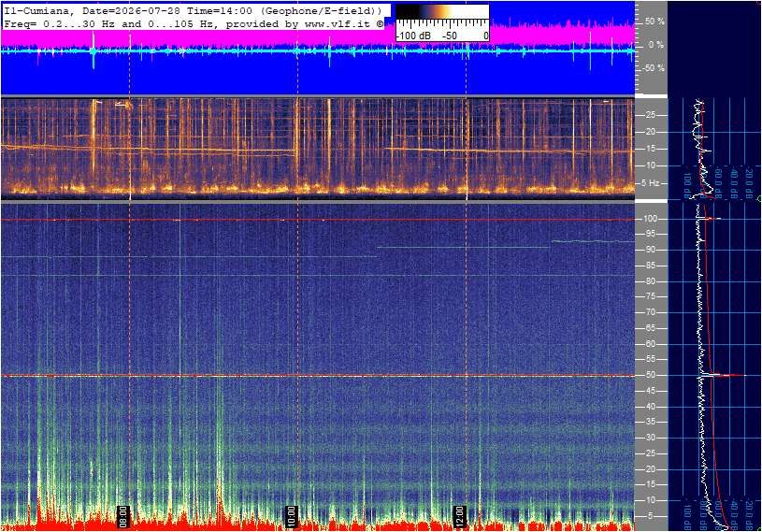Click the 70 Hz label on lower axis

coord(651,312)
